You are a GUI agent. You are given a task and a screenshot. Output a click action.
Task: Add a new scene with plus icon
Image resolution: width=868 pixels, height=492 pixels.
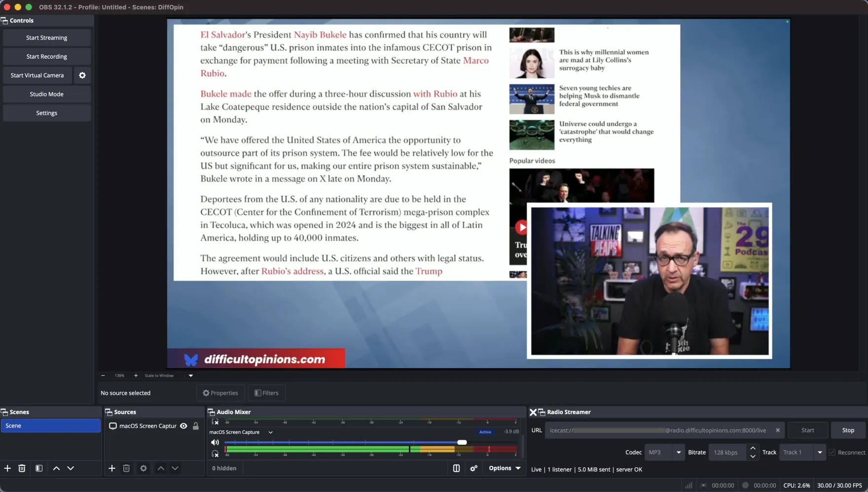point(7,468)
